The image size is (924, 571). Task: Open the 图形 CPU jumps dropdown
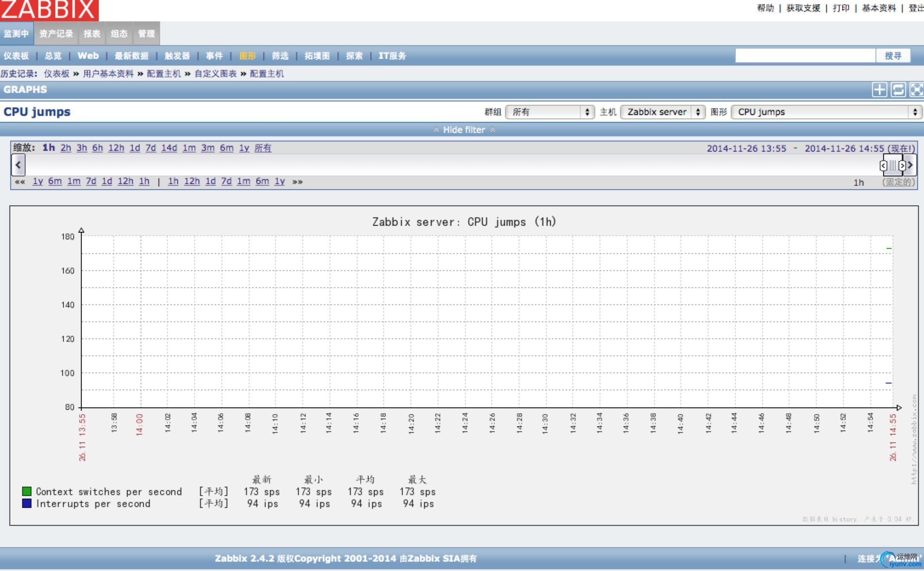tap(826, 112)
